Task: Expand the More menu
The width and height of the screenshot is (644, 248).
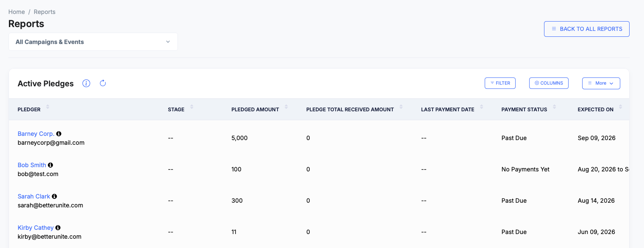Action: pos(601,83)
